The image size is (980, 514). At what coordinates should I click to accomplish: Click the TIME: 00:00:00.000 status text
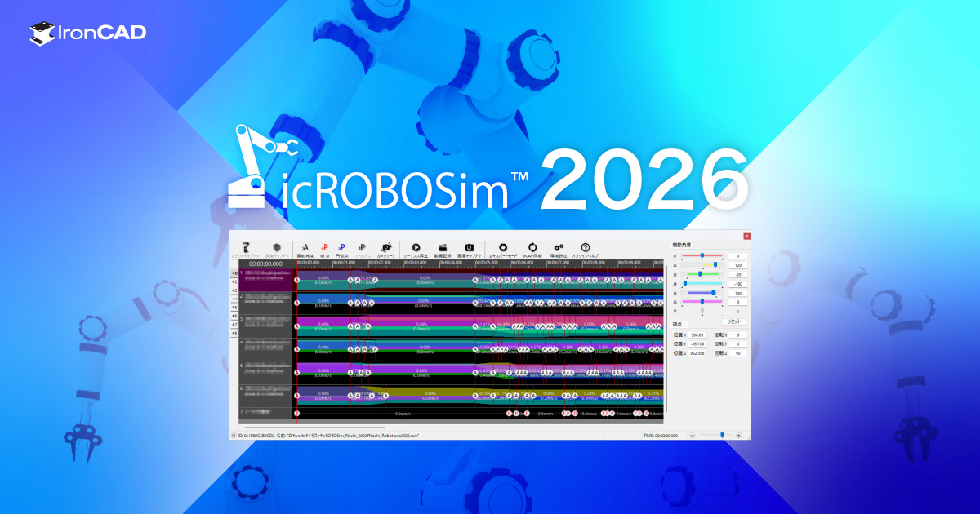[661, 436]
